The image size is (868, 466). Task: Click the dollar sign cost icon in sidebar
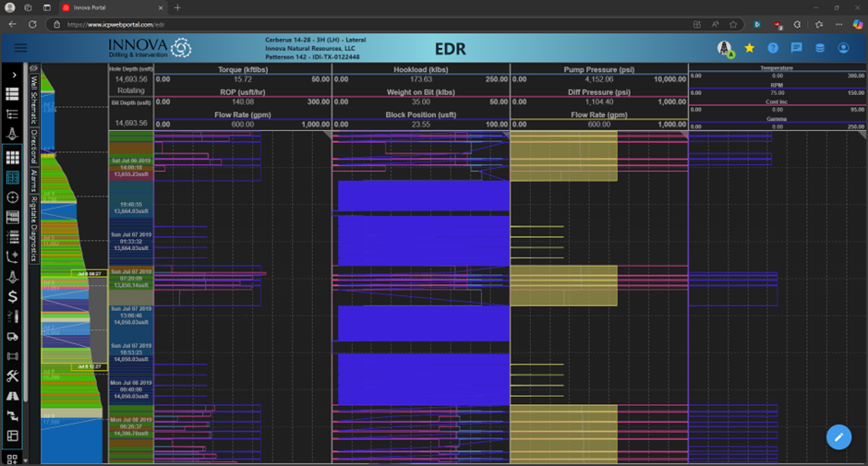[x=13, y=296]
